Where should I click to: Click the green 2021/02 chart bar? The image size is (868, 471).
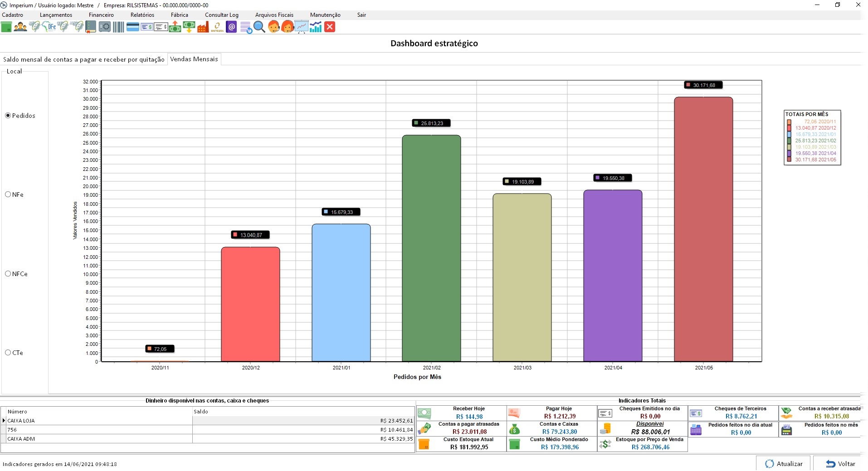pos(431,248)
